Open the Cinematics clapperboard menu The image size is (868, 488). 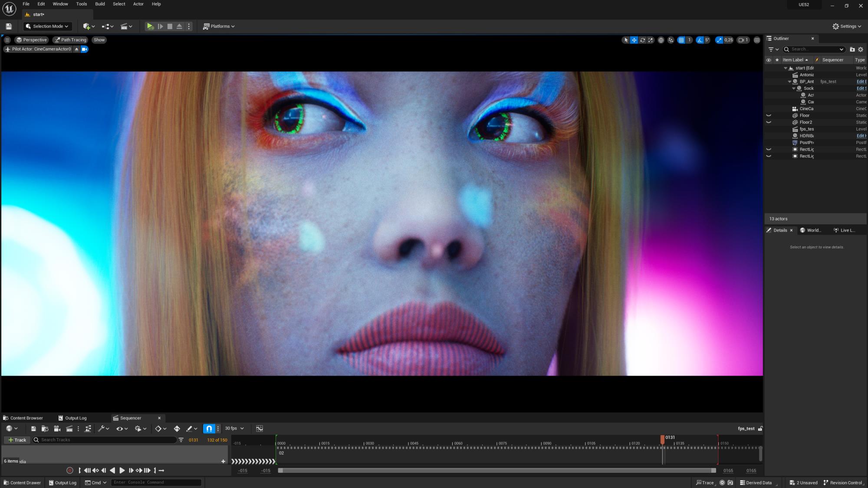click(126, 26)
